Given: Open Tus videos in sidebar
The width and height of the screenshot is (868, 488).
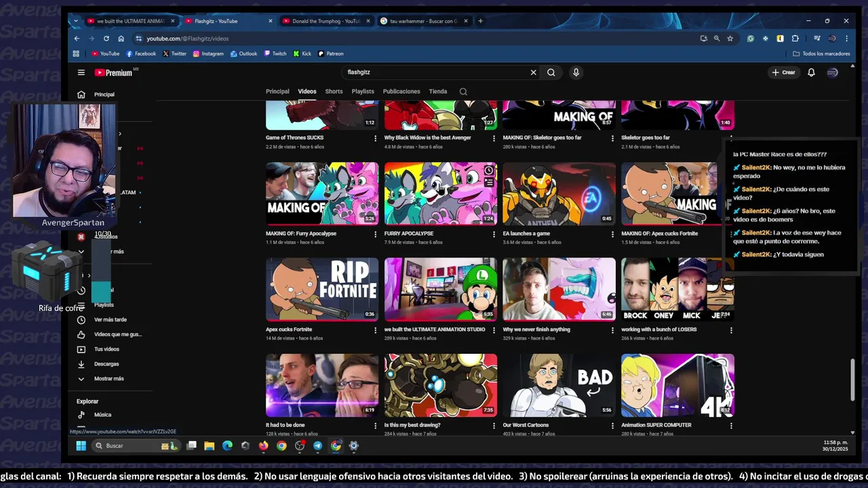Looking at the screenshot, I should click(106, 349).
